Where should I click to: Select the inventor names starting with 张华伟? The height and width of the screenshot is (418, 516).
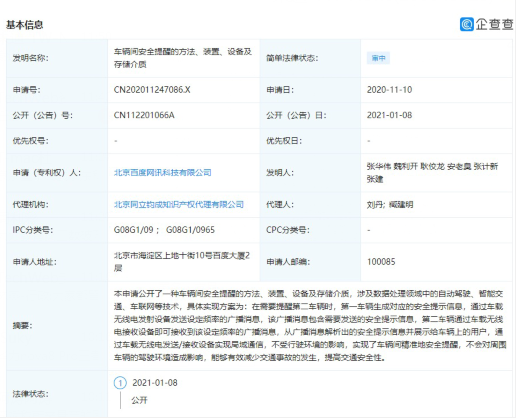click(432, 173)
